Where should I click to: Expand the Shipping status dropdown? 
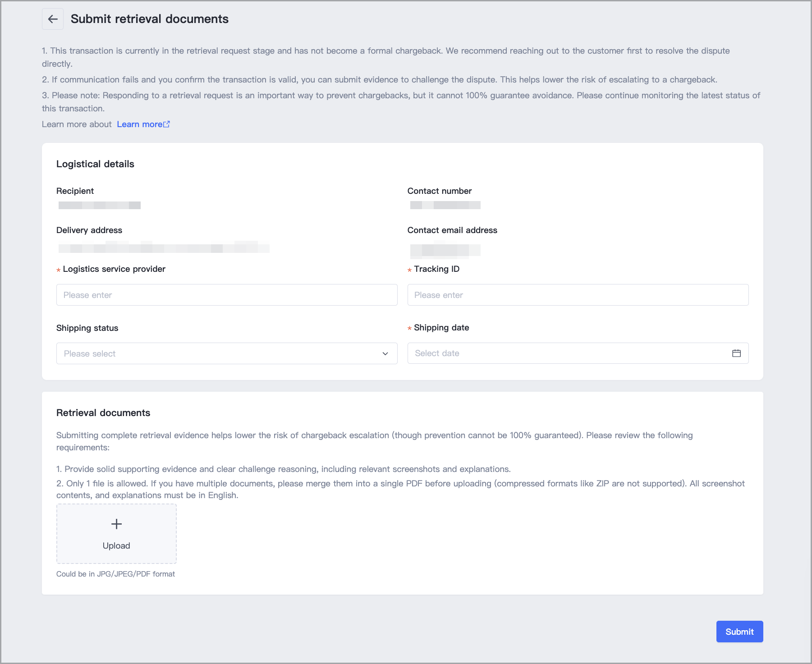pos(227,353)
